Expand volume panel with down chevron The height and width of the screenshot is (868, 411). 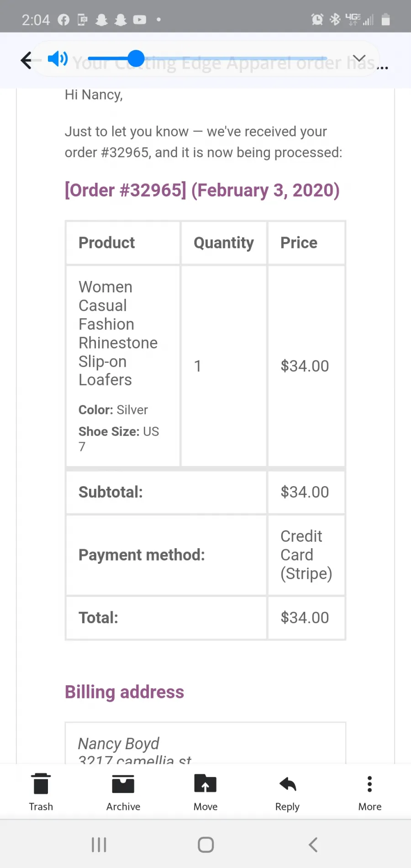(x=359, y=58)
